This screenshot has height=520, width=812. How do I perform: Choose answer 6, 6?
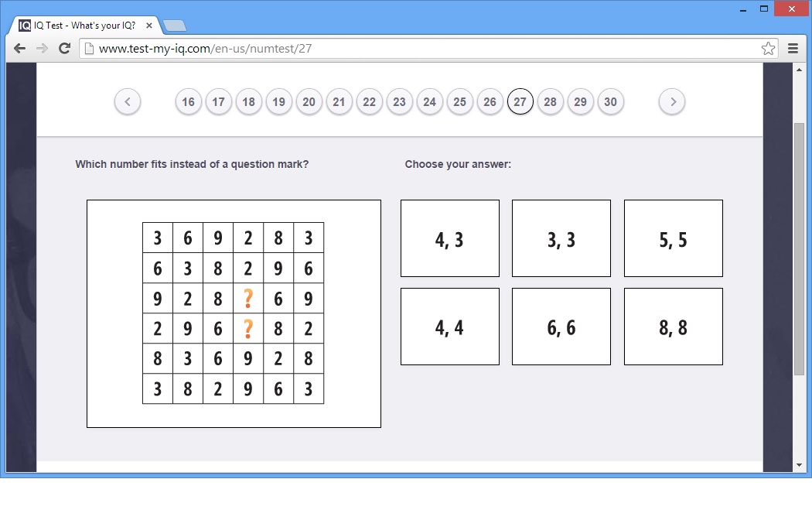click(x=561, y=327)
